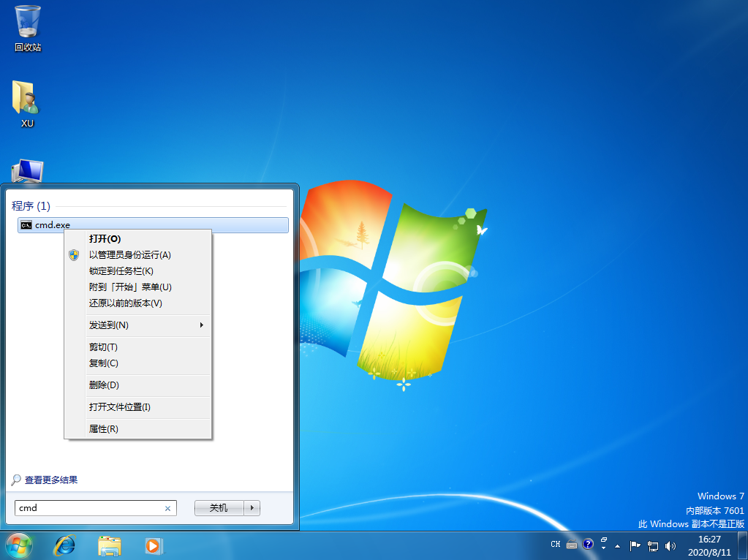Expand 发送到(N) submenu
748x560 pixels.
click(138, 325)
